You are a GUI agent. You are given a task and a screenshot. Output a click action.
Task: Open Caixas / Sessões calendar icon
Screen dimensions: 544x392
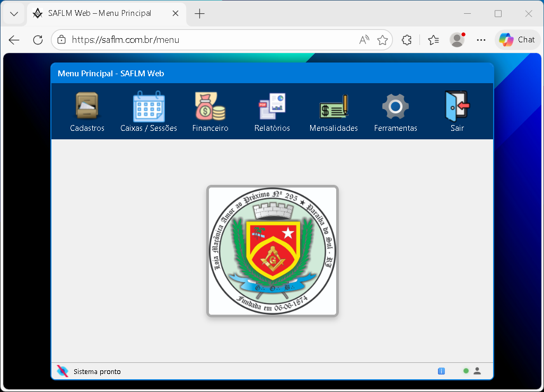coord(148,106)
